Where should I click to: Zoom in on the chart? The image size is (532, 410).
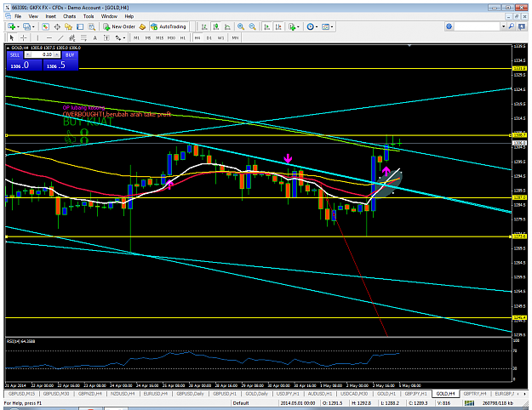point(241,26)
